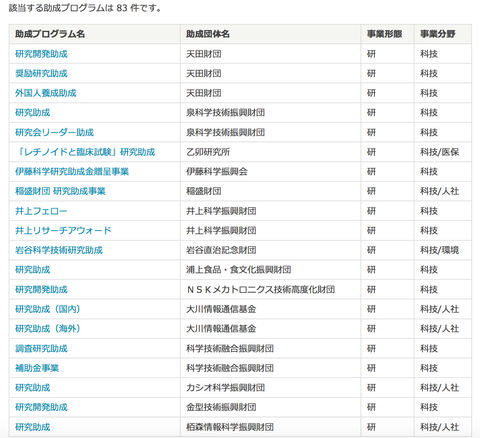Open the 井上リサーチアウォード link
Viewport: 480px width, 438px height.
tap(63, 231)
